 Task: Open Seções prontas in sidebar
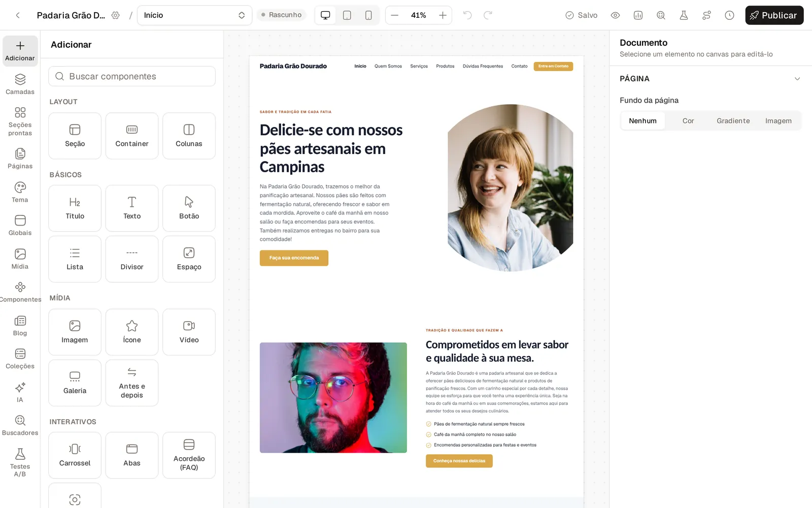tap(20, 121)
